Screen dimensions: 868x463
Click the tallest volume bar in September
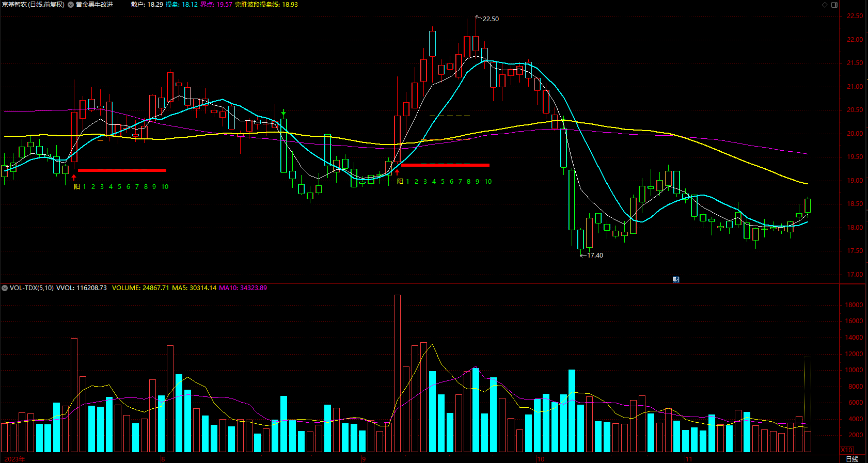[397, 374]
